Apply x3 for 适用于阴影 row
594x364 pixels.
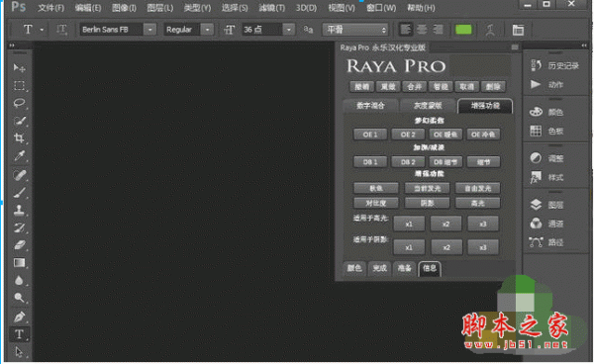[483, 247]
